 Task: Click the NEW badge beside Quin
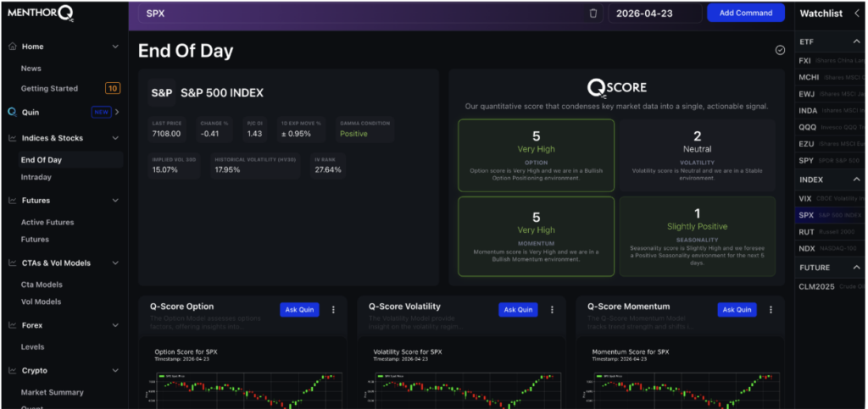click(x=102, y=112)
